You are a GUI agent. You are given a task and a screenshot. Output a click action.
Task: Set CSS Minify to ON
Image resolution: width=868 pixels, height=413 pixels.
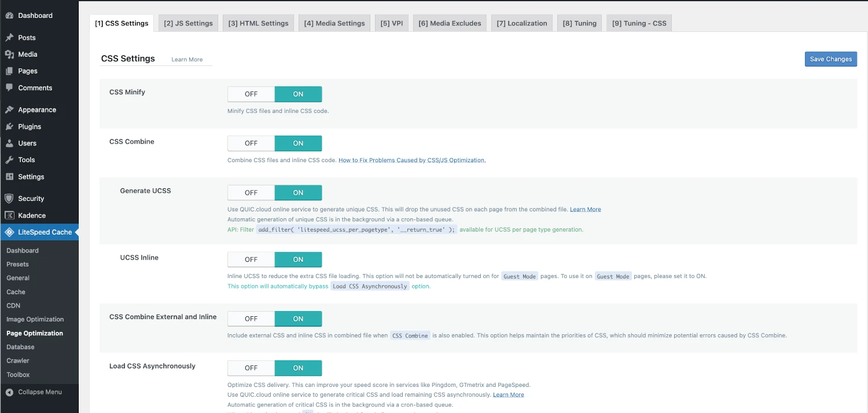pos(298,94)
